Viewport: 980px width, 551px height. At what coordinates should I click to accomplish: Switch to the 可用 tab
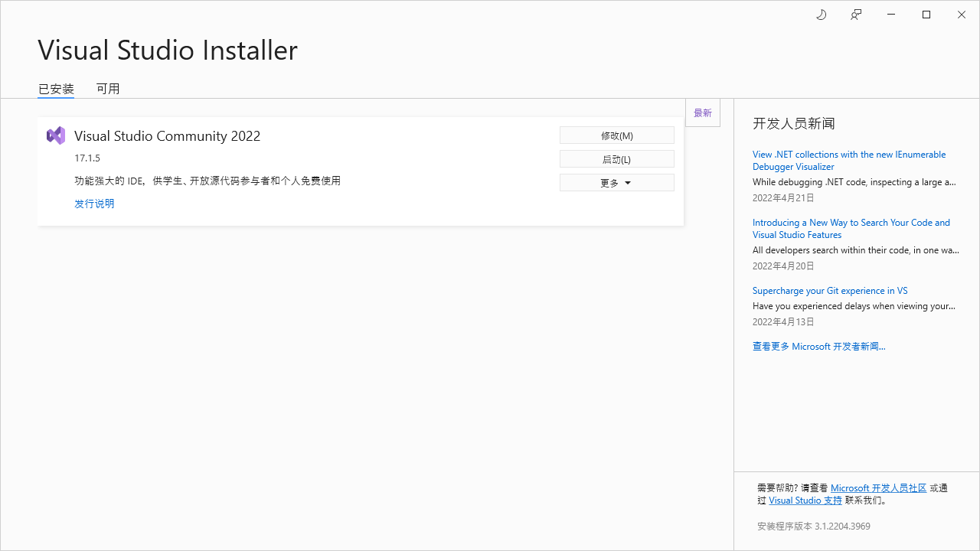coord(108,89)
